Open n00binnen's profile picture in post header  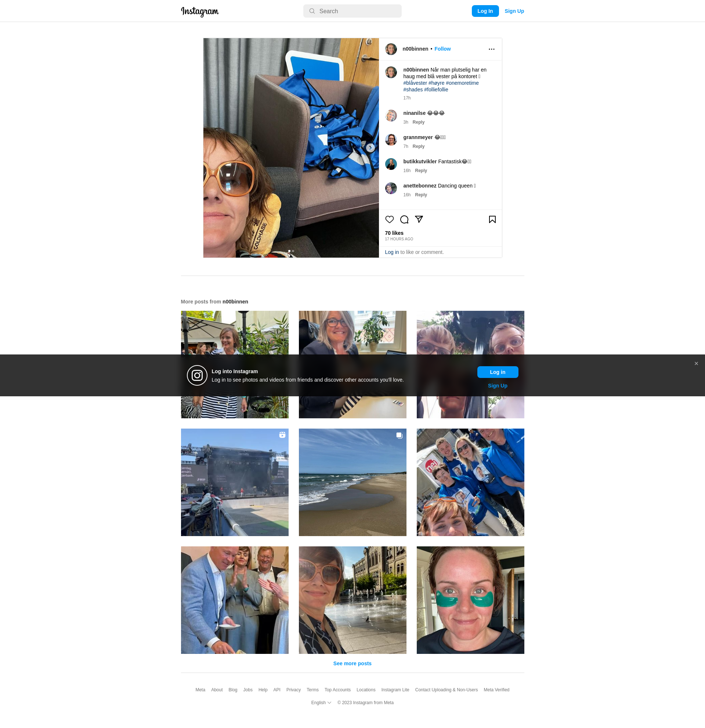pyautogui.click(x=391, y=49)
